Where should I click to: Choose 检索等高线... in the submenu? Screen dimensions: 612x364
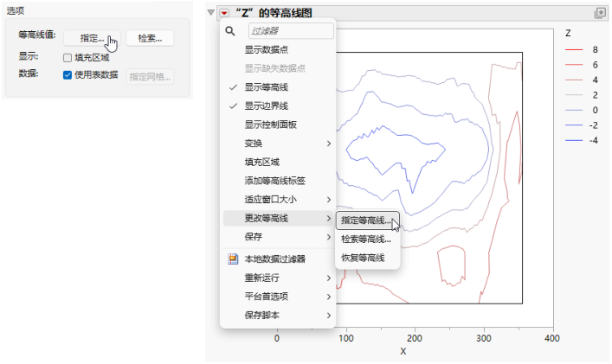(x=367, y=239)
